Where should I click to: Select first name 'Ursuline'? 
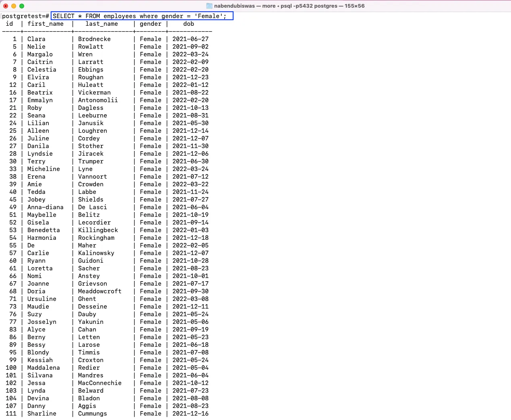coord(42,299)
